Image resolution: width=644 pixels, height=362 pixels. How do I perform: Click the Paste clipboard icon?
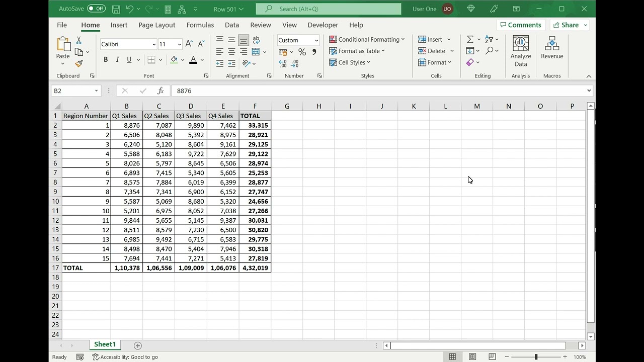tap(63, 44)
